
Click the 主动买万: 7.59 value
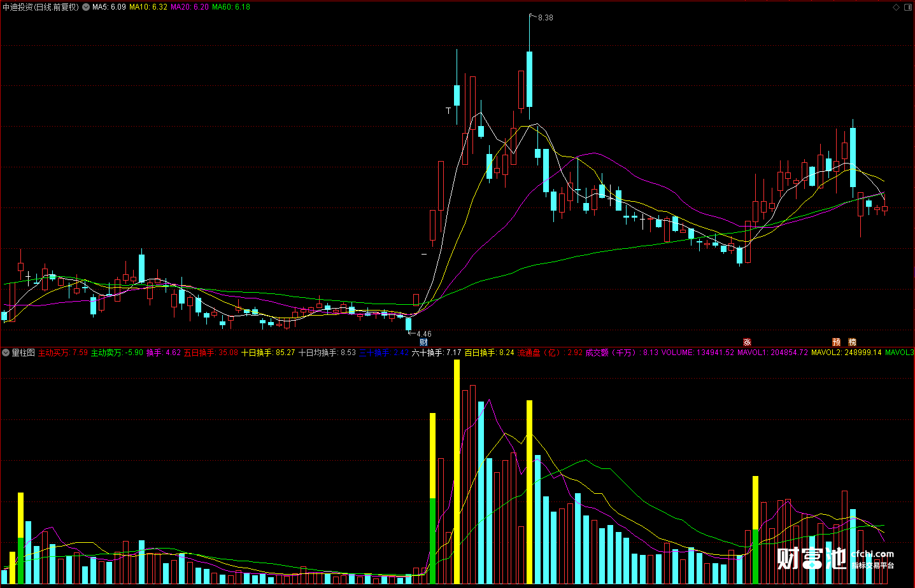click(63, 353)
